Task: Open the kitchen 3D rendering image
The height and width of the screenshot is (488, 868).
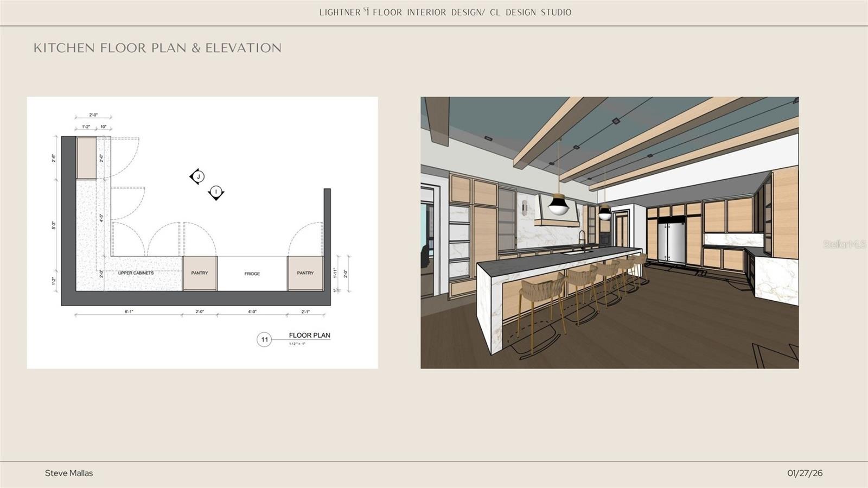Action: click(x=610, y=233)
